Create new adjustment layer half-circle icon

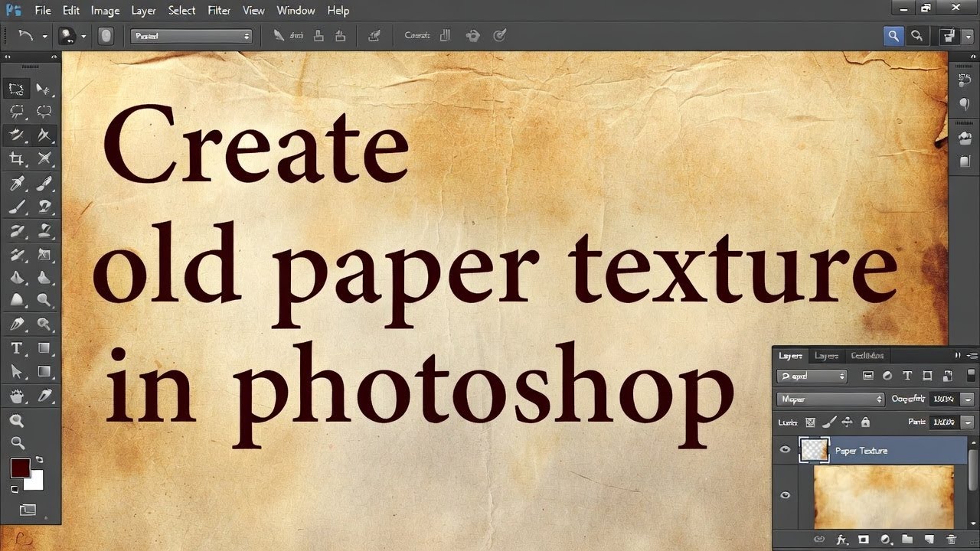[885, 540]
